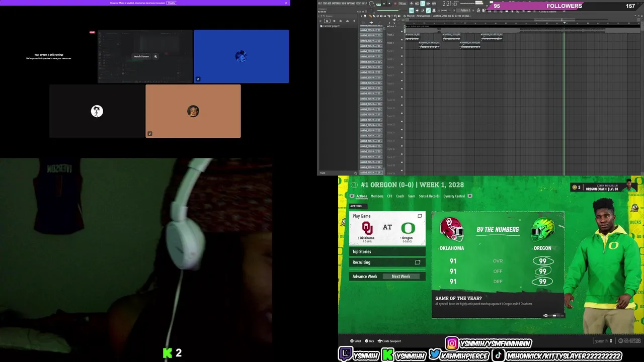Open the Pattern 1 selector dropdown
The image size is (644, 362).
pos(464,11)
